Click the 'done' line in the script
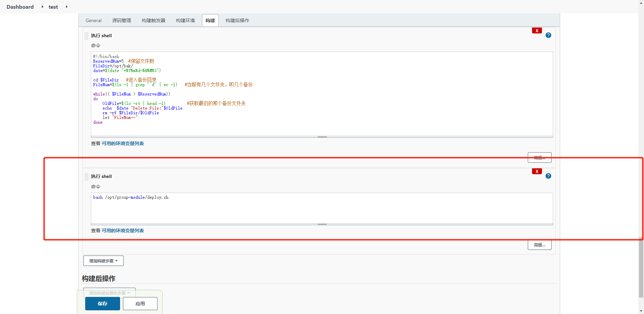Screen dimensions: 644x314 coord(98,122)
